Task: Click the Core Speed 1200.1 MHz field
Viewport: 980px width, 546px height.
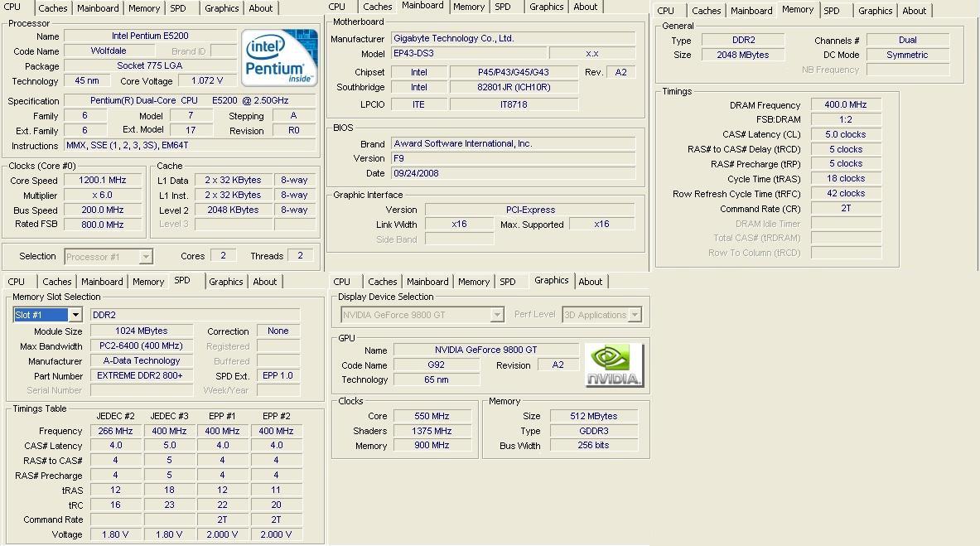Action: tap(102, 180)
